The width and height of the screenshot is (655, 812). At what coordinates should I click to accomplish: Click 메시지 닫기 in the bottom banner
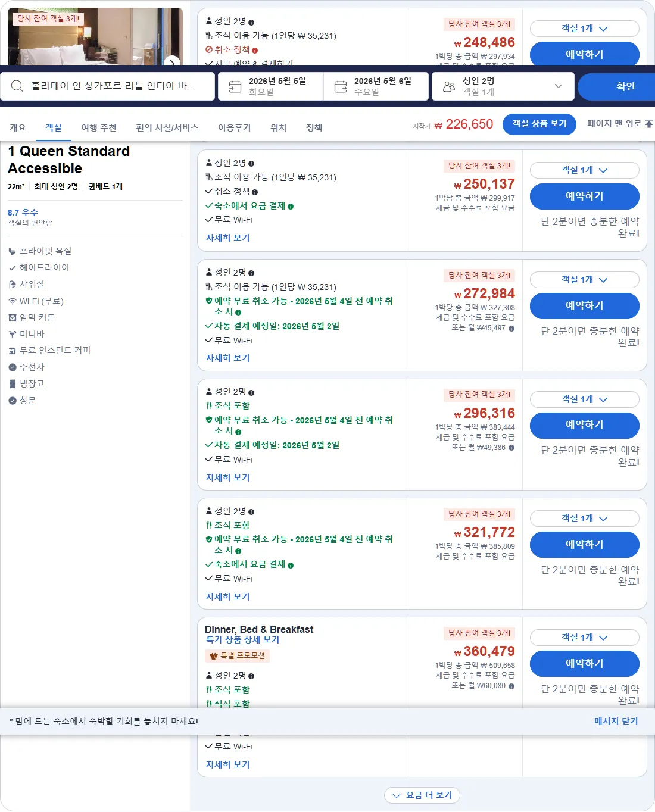[616, 721]
